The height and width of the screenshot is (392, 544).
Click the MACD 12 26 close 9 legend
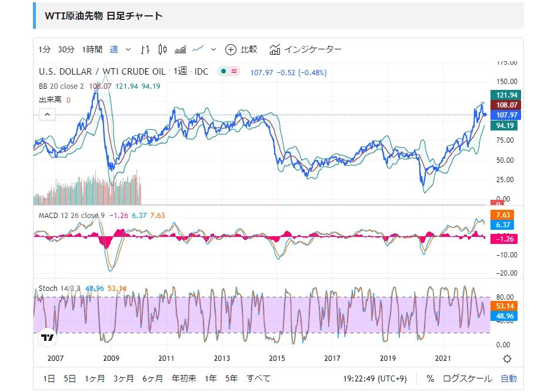click(72, 215)
